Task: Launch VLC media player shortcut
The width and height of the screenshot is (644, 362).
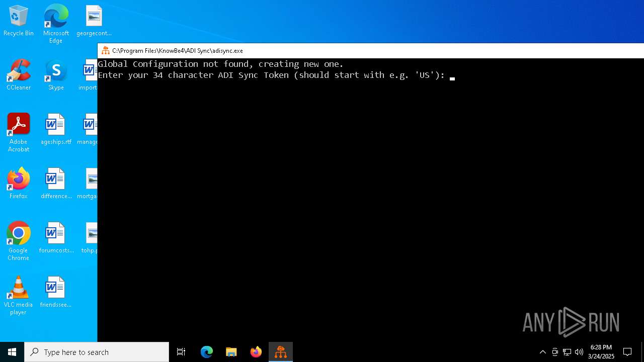Action: 19,296
